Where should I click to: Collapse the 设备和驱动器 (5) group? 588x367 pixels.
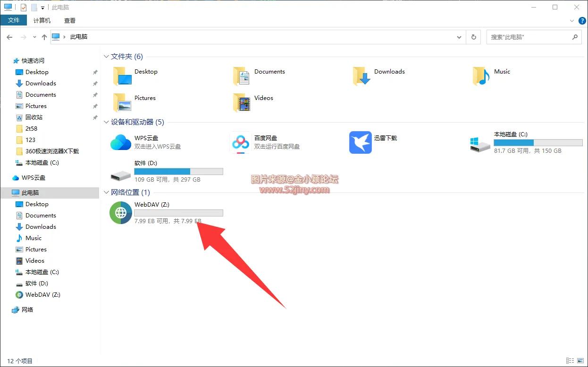[106, 122]
